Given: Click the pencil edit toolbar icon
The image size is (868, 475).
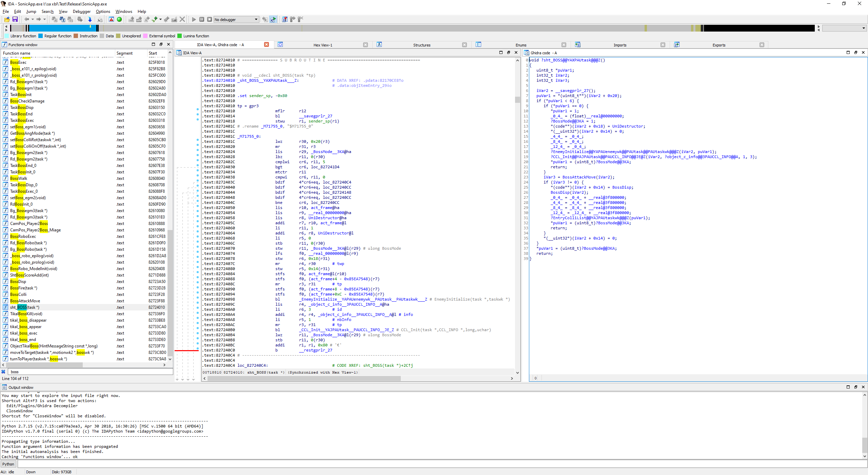Looking at the screenshot, I should 174,19.
